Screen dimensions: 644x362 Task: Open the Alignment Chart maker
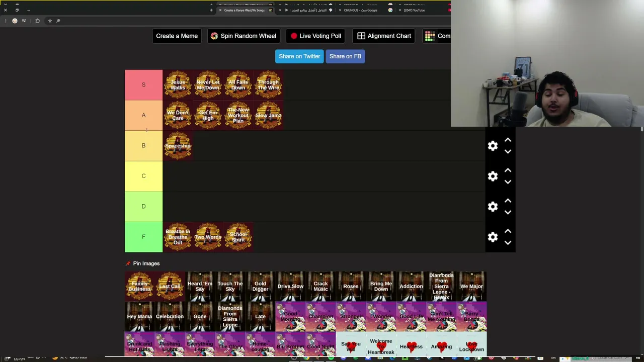click(384, 36)
